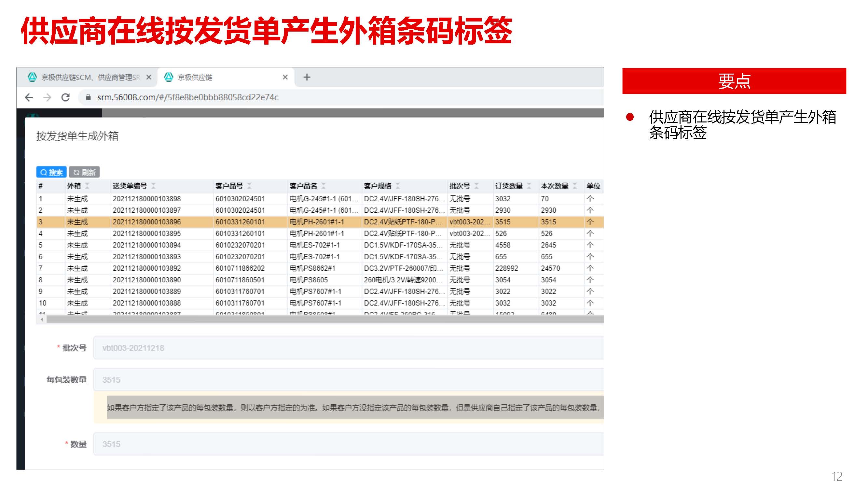This screenshot has height=496, width=868.
Task: Select the 京极供应链 browser tab
Action: 195,77
